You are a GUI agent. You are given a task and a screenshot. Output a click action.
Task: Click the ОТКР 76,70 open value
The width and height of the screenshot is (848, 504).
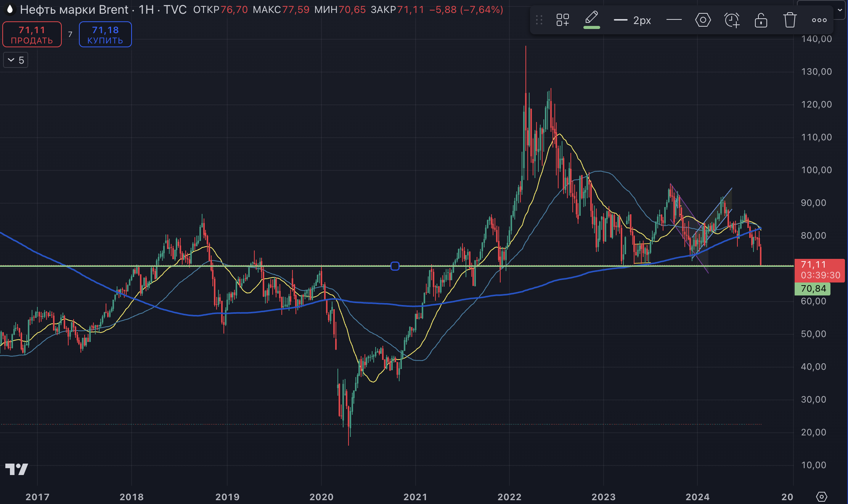click(220, 10)
